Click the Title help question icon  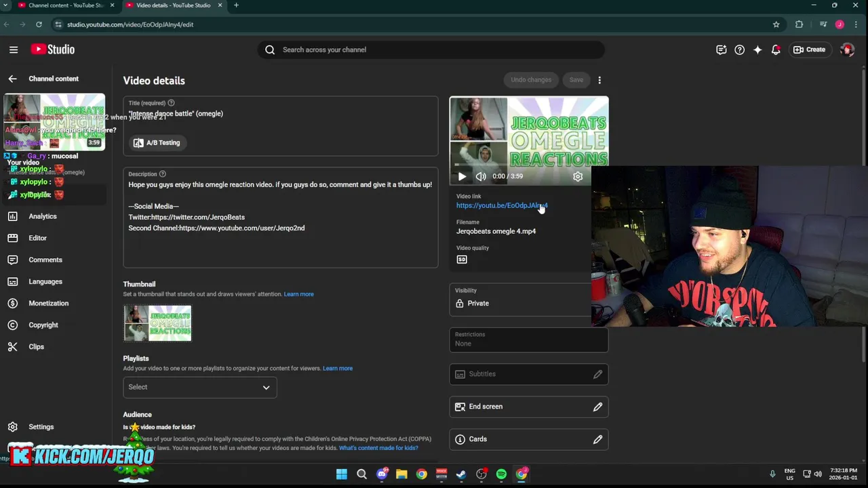[171, 103]
